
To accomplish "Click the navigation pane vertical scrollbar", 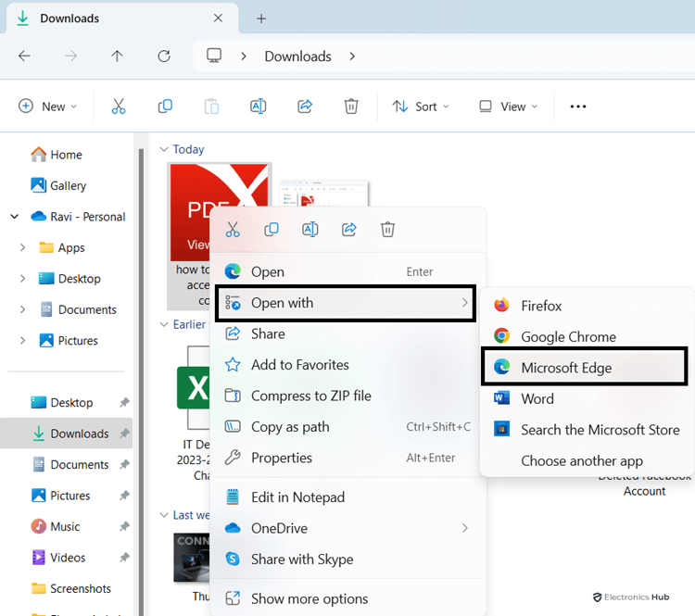I will (141, 381).
